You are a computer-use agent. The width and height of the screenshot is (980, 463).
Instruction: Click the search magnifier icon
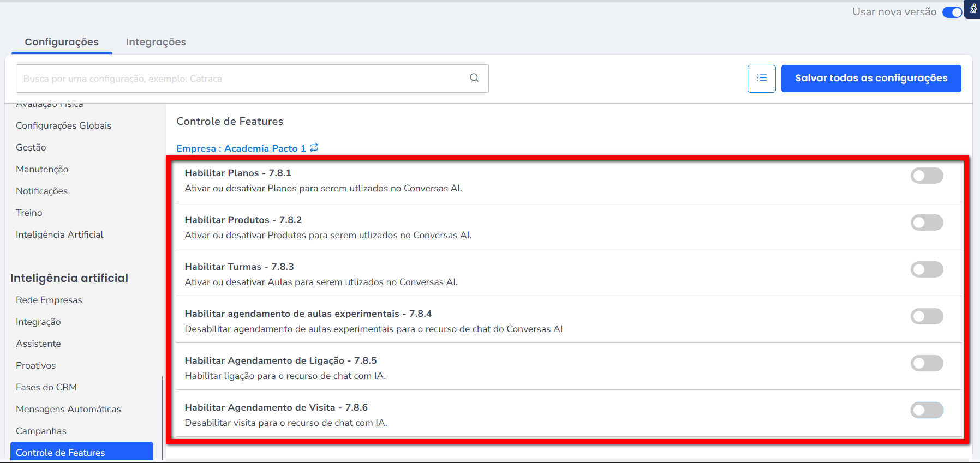click(x=474, y=78)
